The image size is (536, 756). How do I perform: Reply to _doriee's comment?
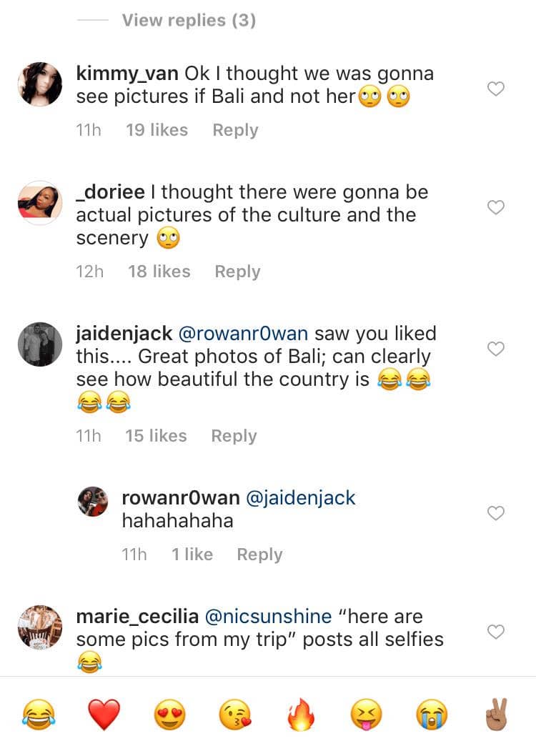[237, 272]
